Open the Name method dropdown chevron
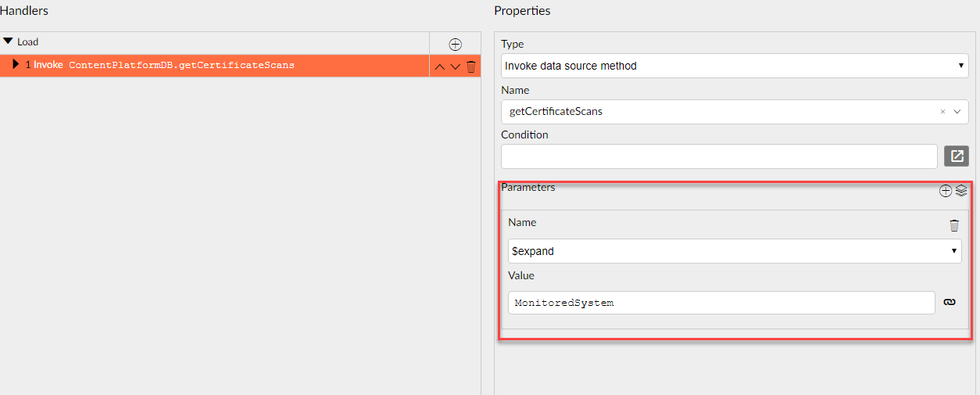The height and width of the screenshot is (395, 980). tap(957, 112)
